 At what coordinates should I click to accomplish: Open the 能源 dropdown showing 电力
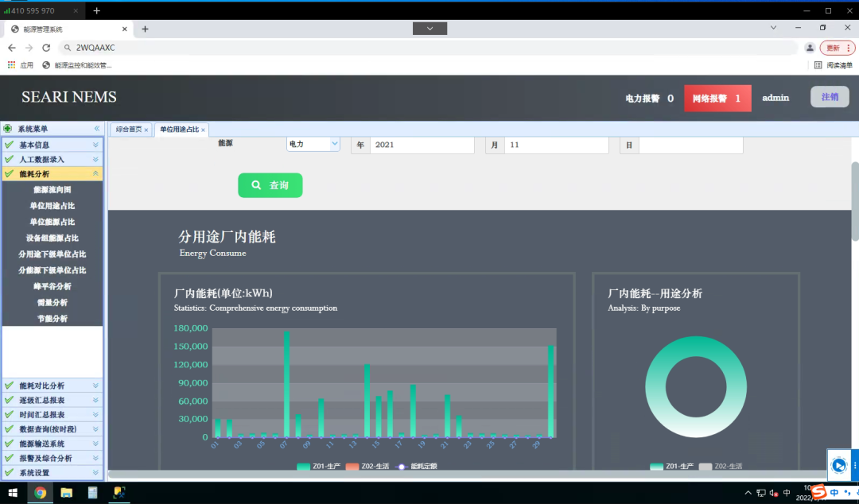[x=313, y=144]
